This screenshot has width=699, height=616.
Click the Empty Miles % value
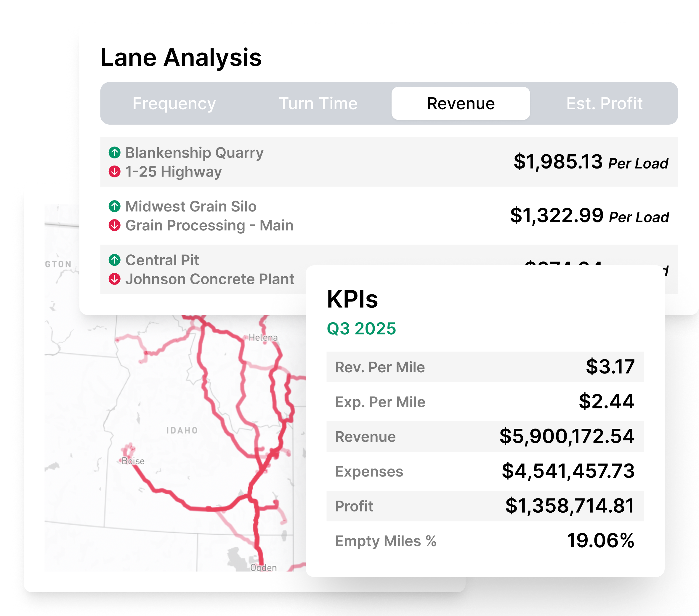(600, 541)
